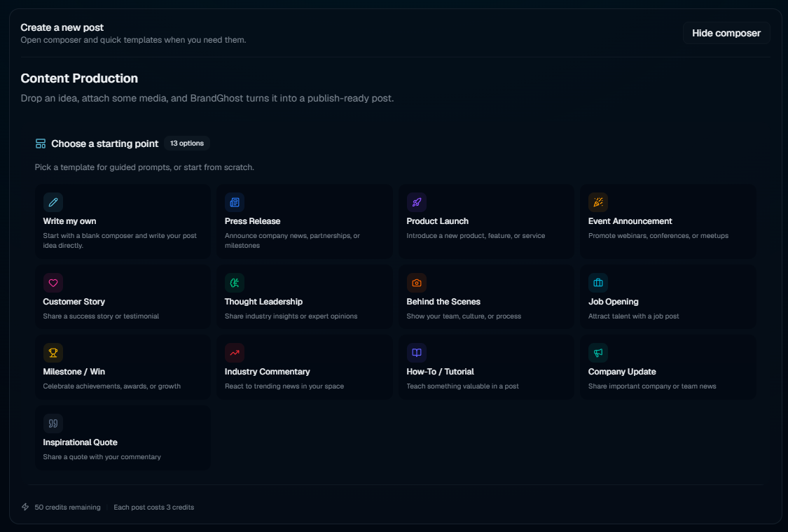Click the Create a new post title

(x=62, y=27)
